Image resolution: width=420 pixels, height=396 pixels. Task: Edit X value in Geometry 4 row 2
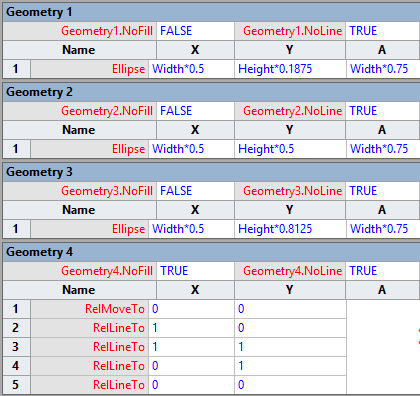192,328
